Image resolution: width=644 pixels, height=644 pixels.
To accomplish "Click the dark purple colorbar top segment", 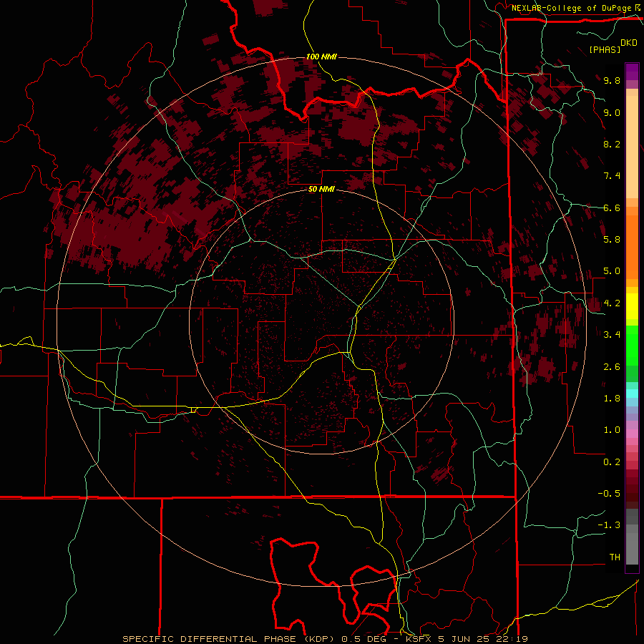I will 632,68.
